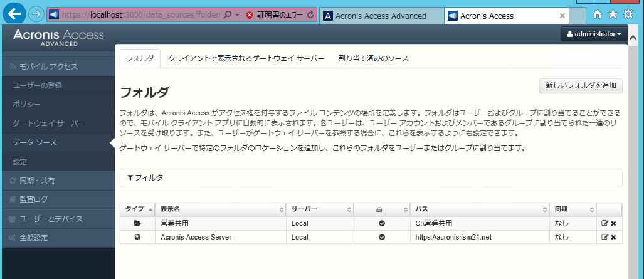
Task: Click the page refresh icon in address bar
Action: (310, 14)
